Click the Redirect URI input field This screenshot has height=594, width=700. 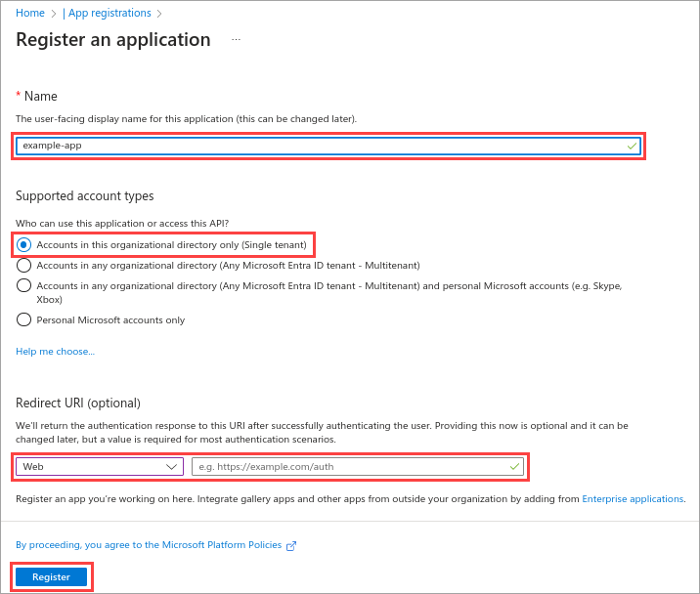358,467
